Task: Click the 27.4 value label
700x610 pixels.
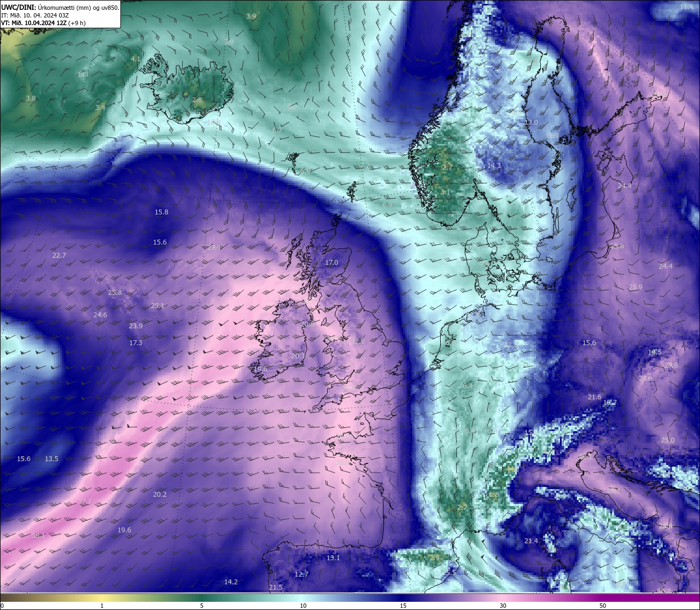Action: click(x=214, y=248)
